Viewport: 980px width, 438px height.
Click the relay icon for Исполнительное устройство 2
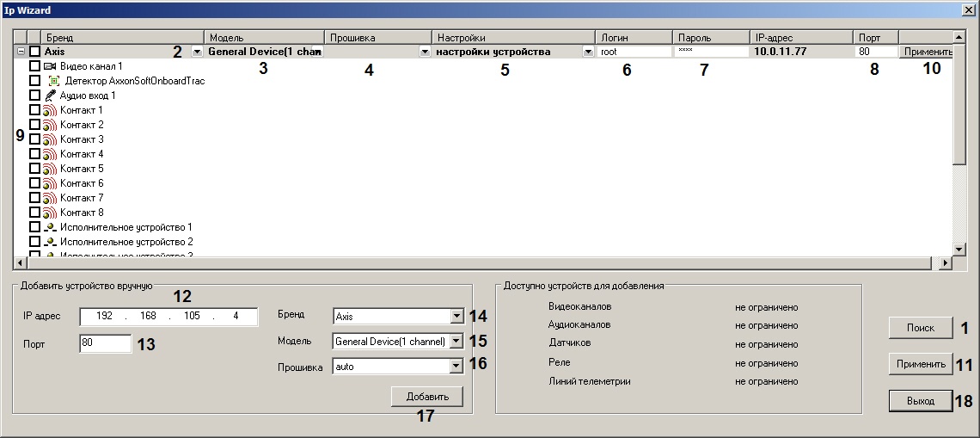point(50,242)
